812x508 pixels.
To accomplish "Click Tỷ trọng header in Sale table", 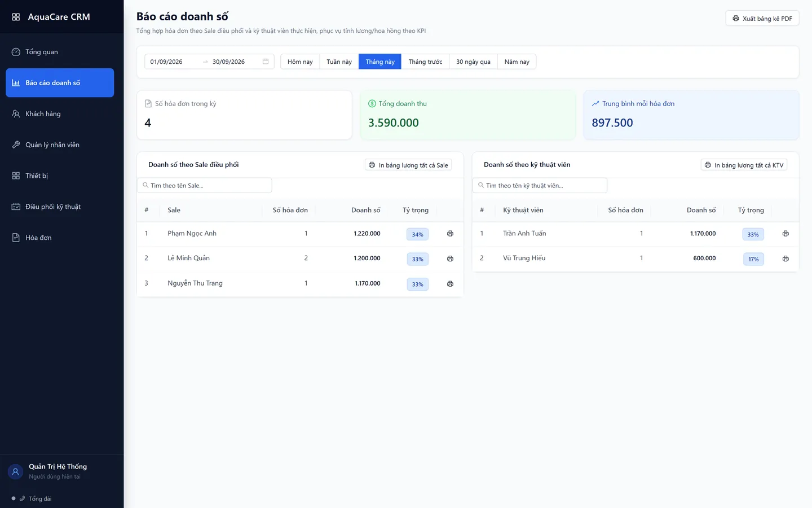I will (416, 211).
